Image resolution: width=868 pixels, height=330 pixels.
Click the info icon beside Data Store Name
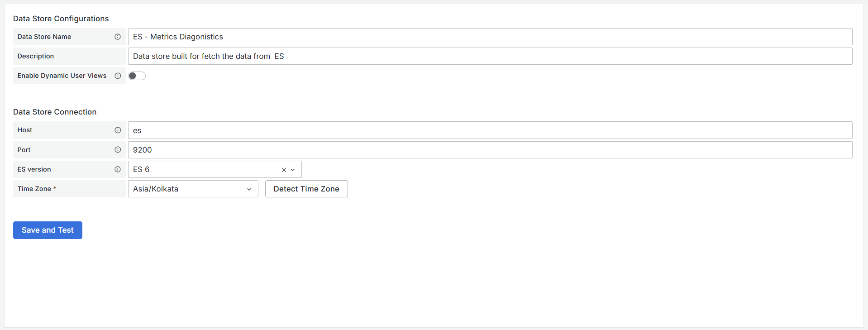(118, 37)
